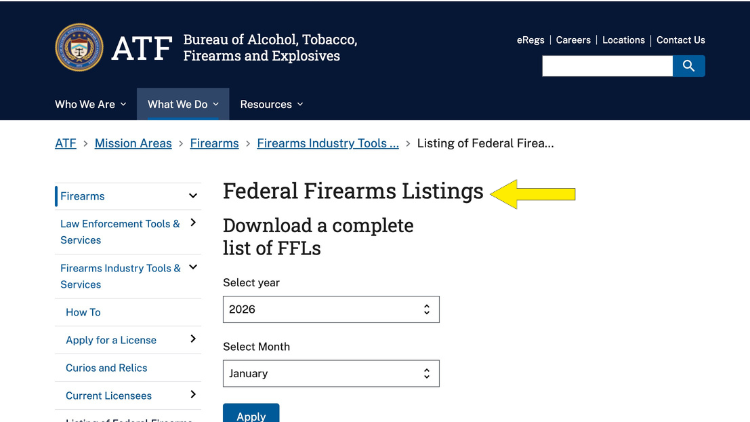
Task: Go to Mission Areas breadcrumb
Action: (133, 144)
